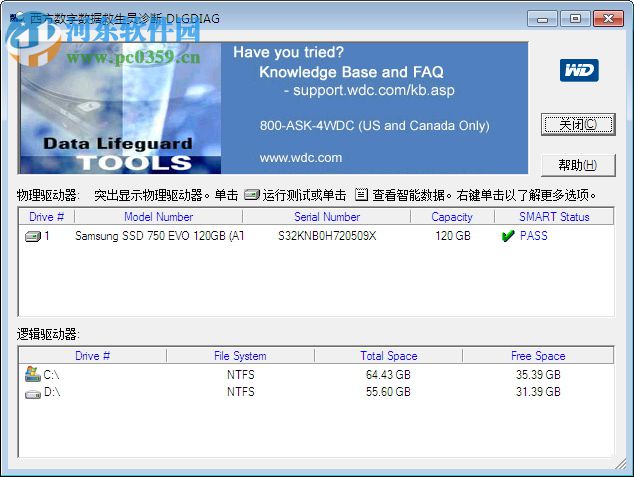Maximize the DLGDIAG window
The image size is (634, 477).
575,19
